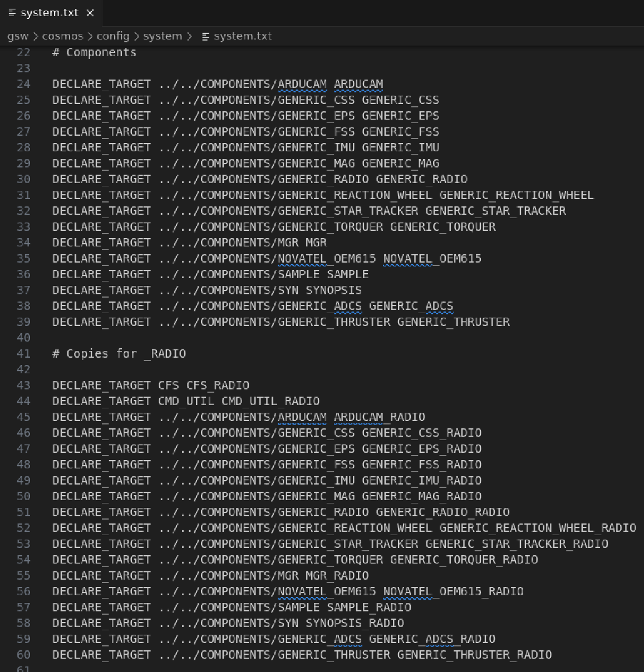
Task: Open the cosmos breadcrumb folder
Action: click(x=62, y=36)
